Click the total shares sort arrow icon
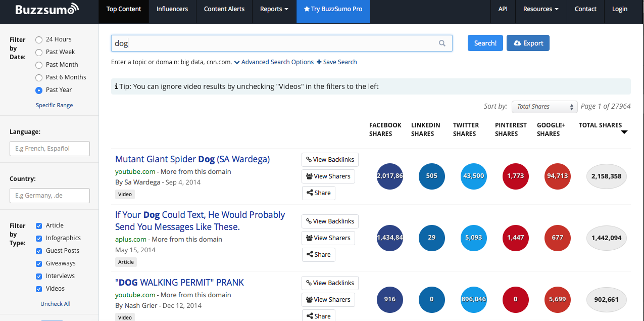644x321 pixels. (x=624, y=132)
